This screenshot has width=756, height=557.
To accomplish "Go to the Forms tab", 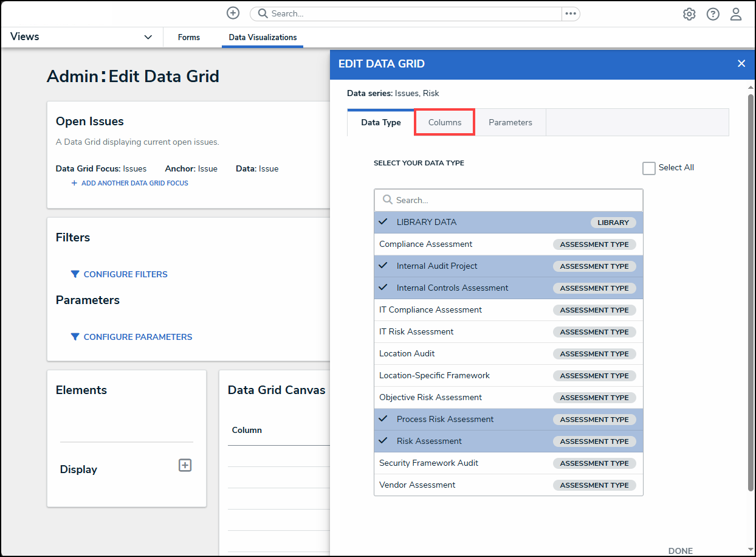I will (x=188, y=37).
